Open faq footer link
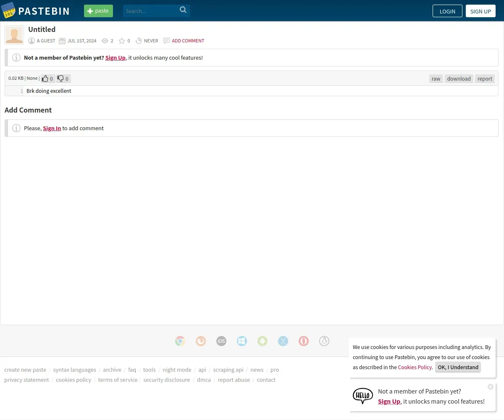Screen dimensions: 504x420 [132, 370]
